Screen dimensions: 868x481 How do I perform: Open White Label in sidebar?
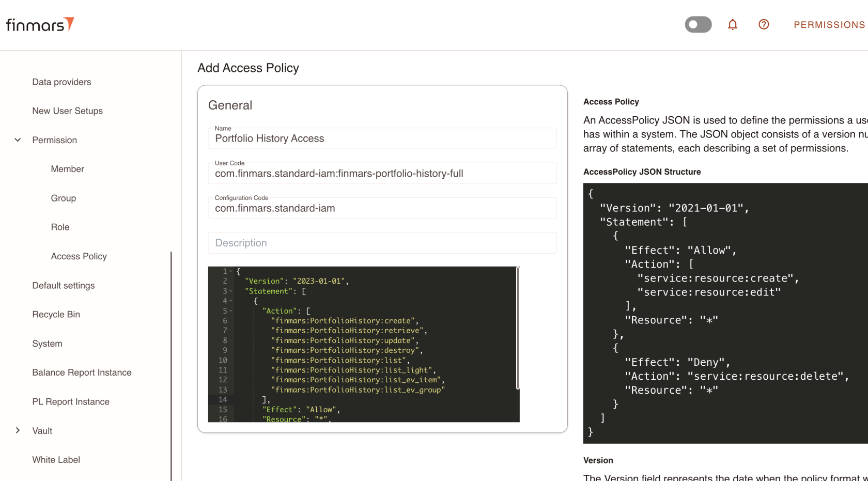tap(56, 460)
